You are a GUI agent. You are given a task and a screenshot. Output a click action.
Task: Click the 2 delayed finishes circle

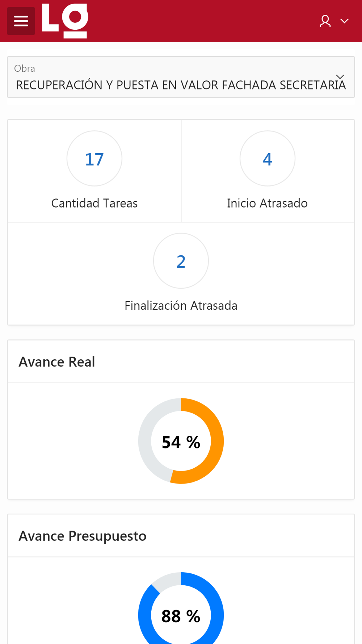[x=181, y=261]
